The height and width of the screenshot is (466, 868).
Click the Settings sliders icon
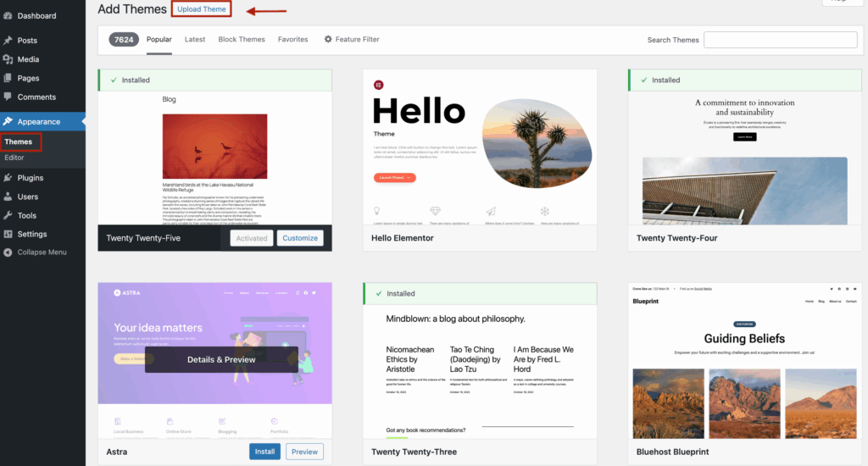point(8,234)
